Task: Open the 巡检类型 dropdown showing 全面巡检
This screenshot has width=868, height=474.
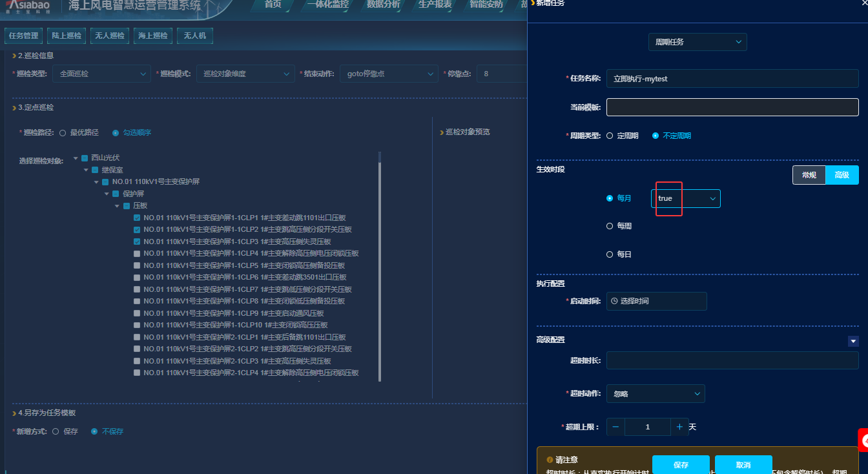Action: tap(101, 74)
